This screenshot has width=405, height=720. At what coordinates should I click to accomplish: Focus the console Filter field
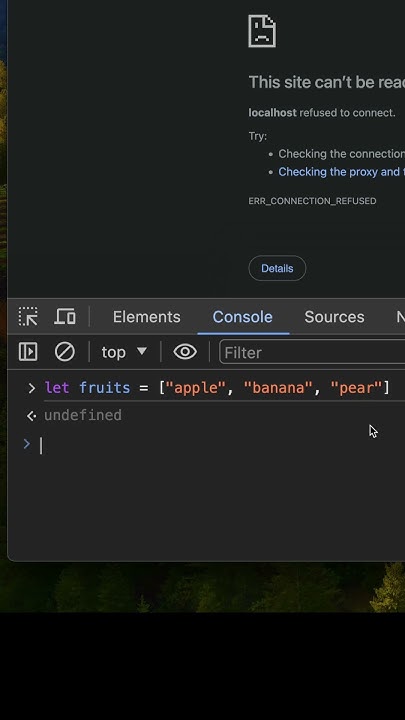(312, 352)
